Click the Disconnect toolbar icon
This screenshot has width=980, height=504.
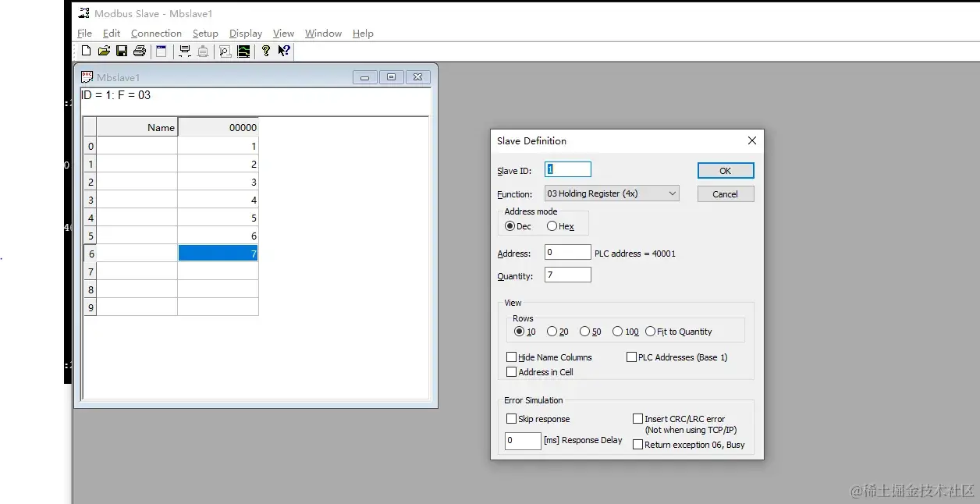[203, 51]
